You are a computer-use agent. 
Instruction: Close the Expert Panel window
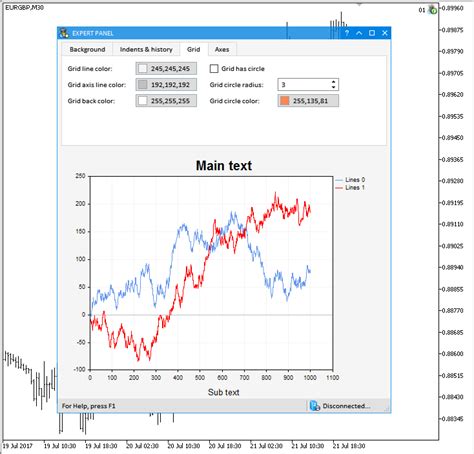pyautogui.click(x=385, y=33)
